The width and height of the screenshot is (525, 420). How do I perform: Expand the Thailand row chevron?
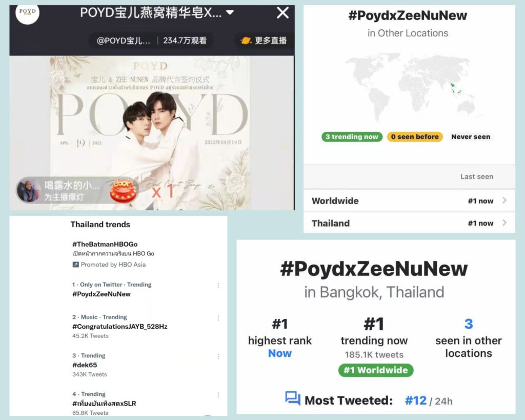(x=504, y=223)
